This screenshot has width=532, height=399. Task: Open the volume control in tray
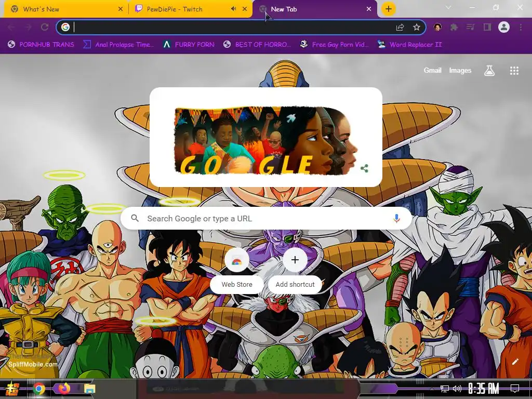pos(457,389)
